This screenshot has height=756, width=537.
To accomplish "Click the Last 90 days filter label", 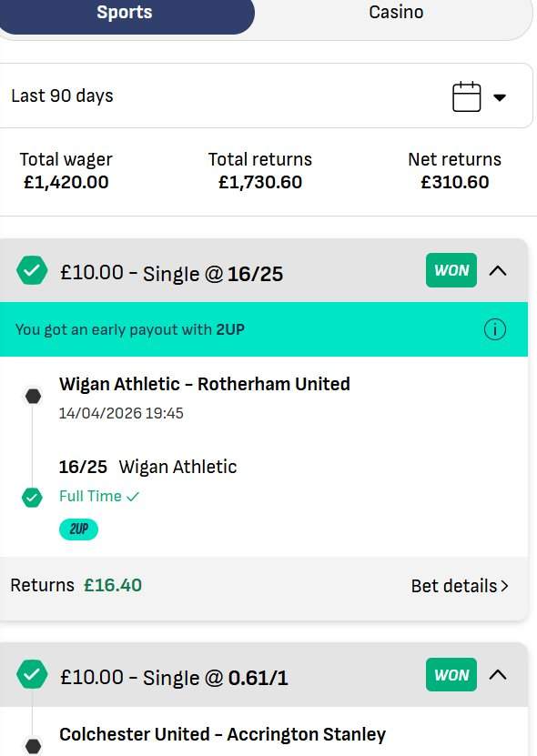I will [61, 95].
